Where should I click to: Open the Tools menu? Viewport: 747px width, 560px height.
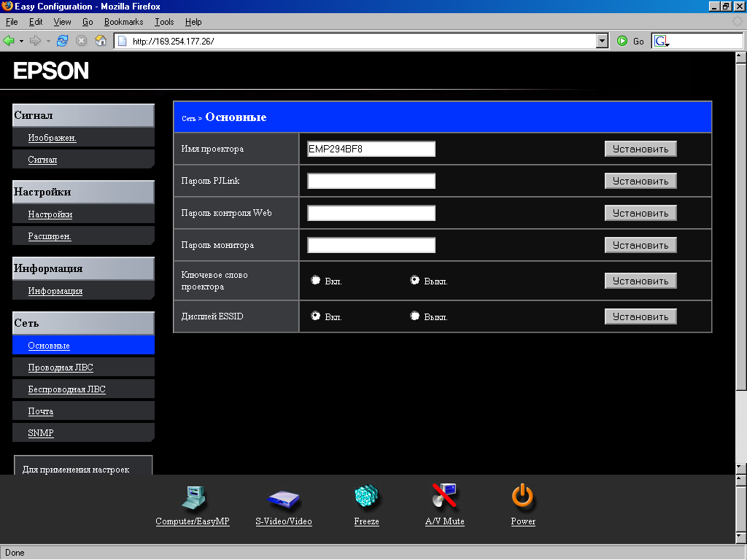164,22
